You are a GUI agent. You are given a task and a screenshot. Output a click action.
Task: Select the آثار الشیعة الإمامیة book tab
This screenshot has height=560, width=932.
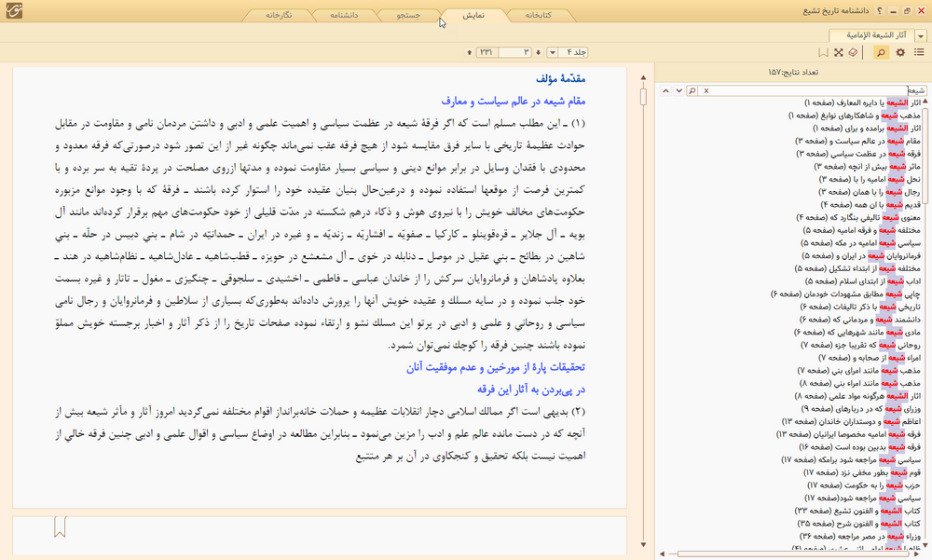click(x=871, y=35)
